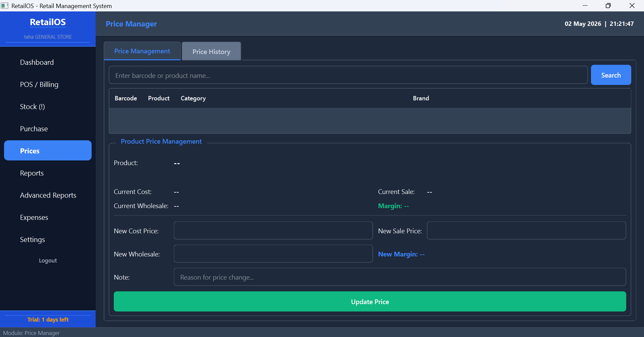Focus the New Wholesale field

(x=273, y=254)
